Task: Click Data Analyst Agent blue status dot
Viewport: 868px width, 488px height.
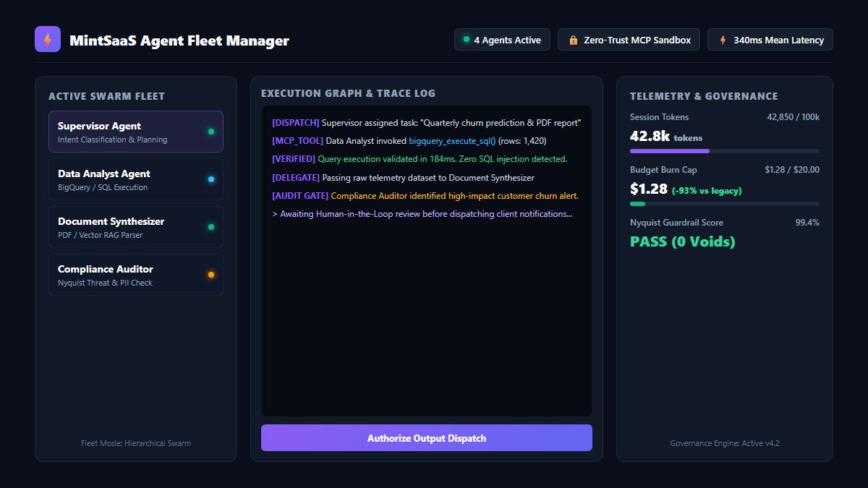Action: coord(211,179)
